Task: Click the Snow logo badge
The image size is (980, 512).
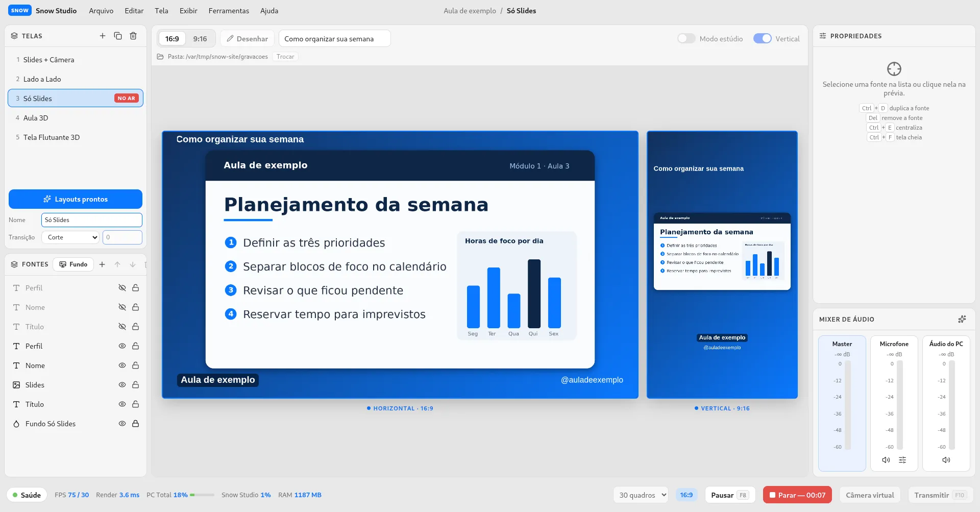Action: tap(20, 10)
